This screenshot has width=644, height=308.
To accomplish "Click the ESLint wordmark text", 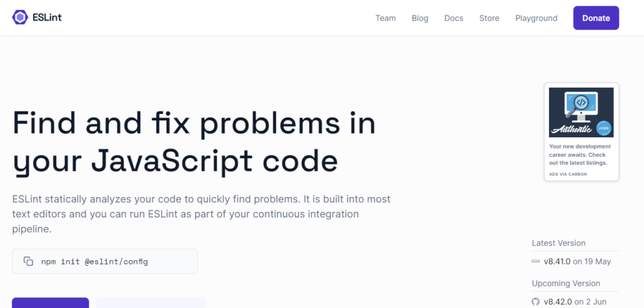I will (x=47, y=18).
